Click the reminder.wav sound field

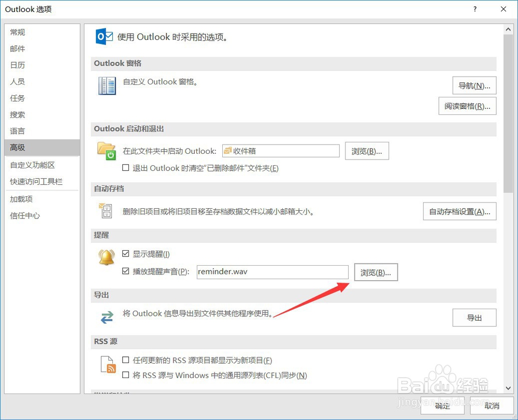coord(272,272)
